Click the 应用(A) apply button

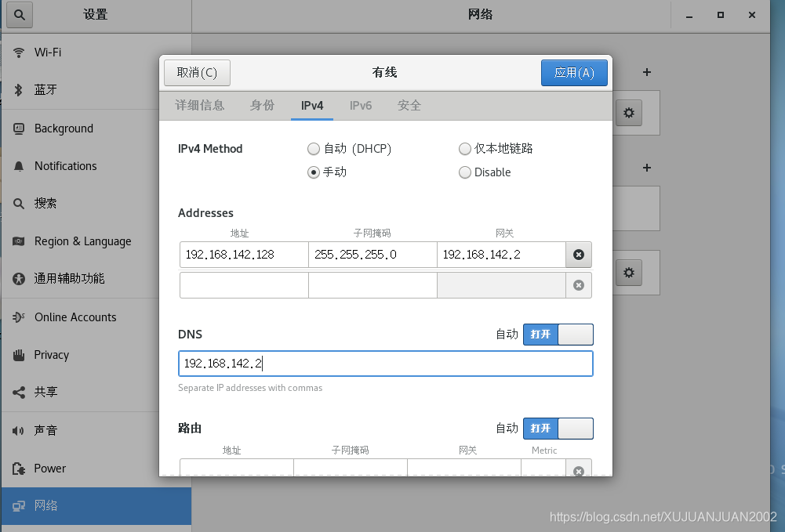[x=574, y=73]
